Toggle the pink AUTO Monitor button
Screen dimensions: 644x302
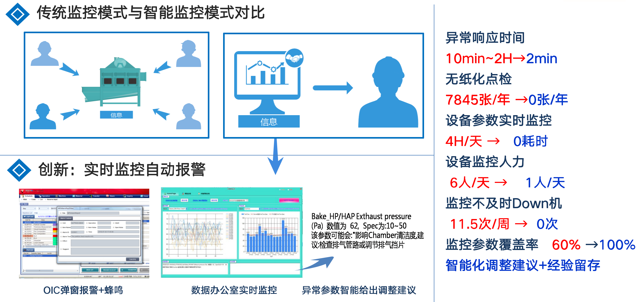point(289,200)
